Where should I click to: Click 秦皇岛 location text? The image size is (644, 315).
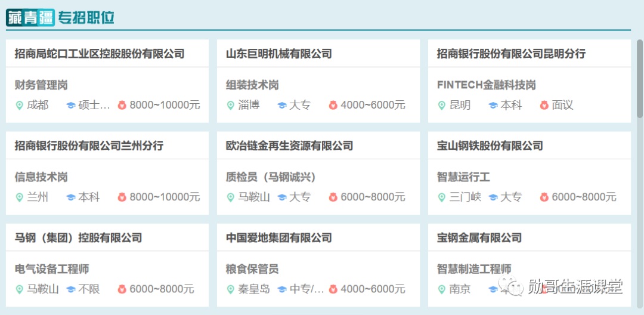tap(254, 289)
